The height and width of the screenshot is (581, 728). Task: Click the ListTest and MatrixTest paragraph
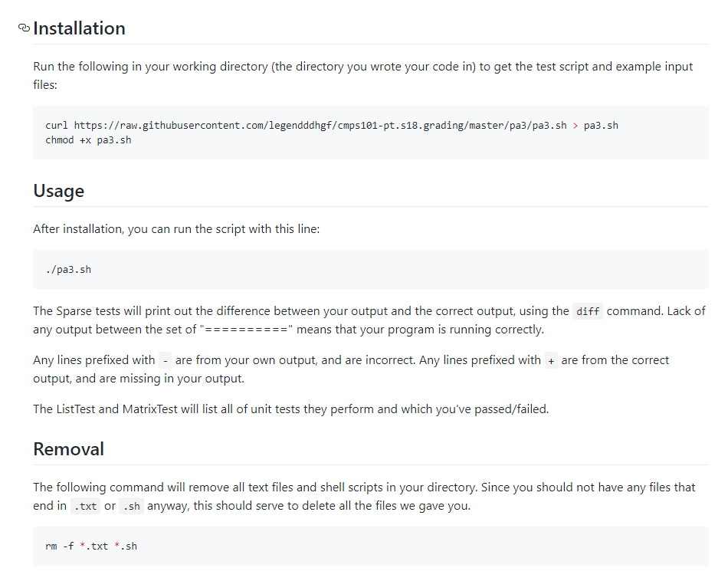[291, 409]
